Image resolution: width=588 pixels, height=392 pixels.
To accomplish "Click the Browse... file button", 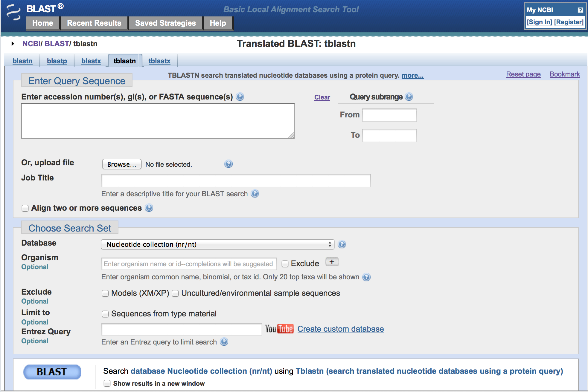I will tap(122, 164).
